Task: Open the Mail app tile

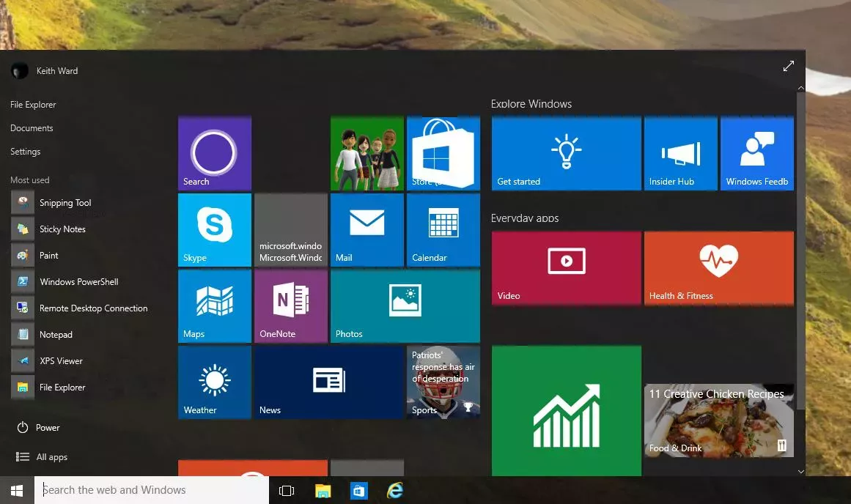Action: 367,229
